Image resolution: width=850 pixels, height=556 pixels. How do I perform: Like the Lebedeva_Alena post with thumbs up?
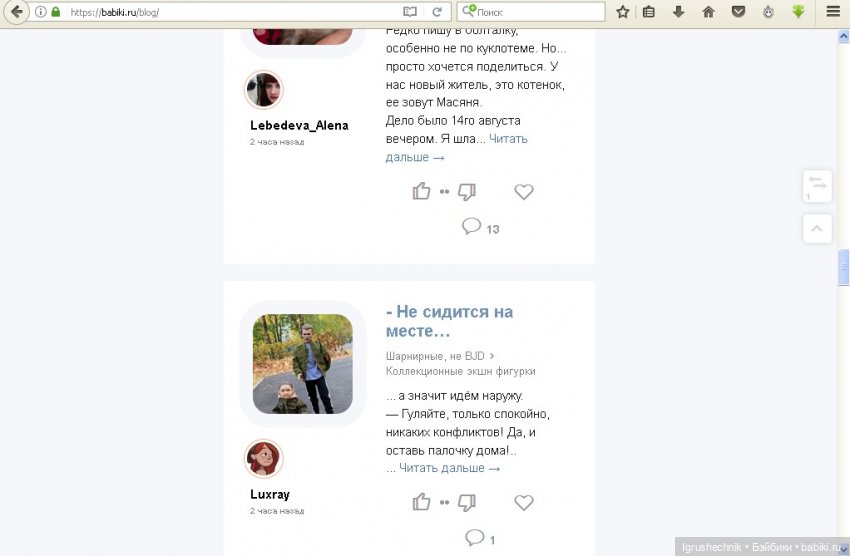pos(421,191)
